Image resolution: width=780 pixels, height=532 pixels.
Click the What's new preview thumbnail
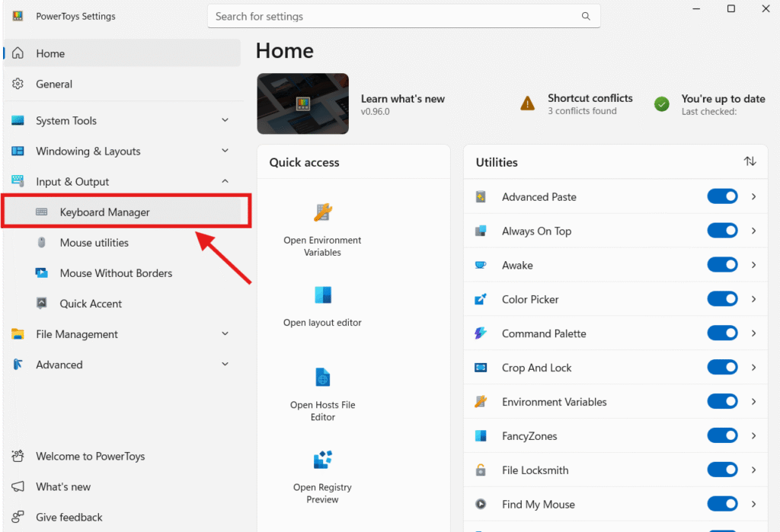coord(302,104)
